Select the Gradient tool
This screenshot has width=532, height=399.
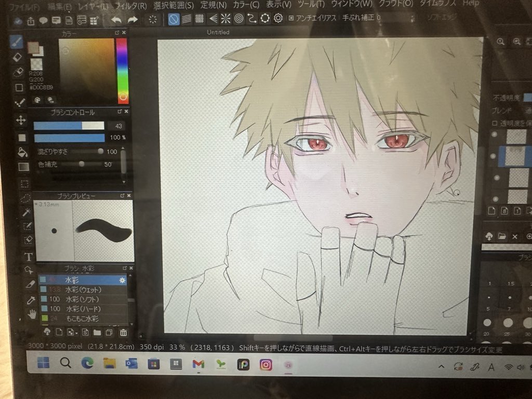click(x=23, y=167)
